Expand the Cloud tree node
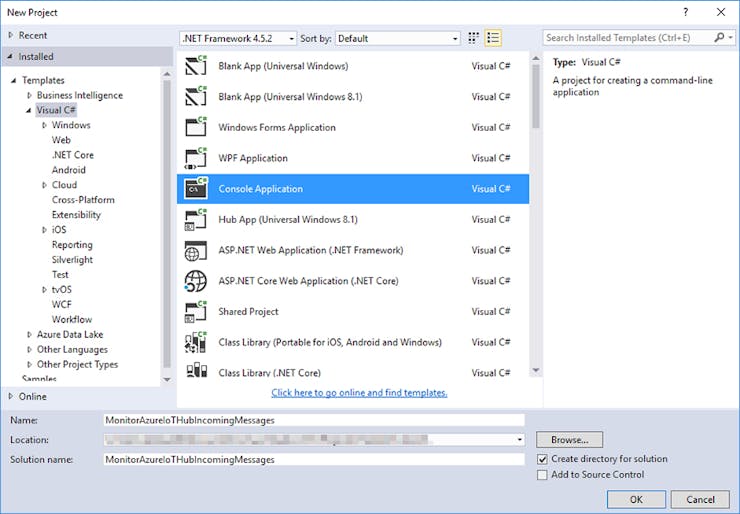Image resolution: width=740 pixels, height=514 pixels. pos(44,185)
